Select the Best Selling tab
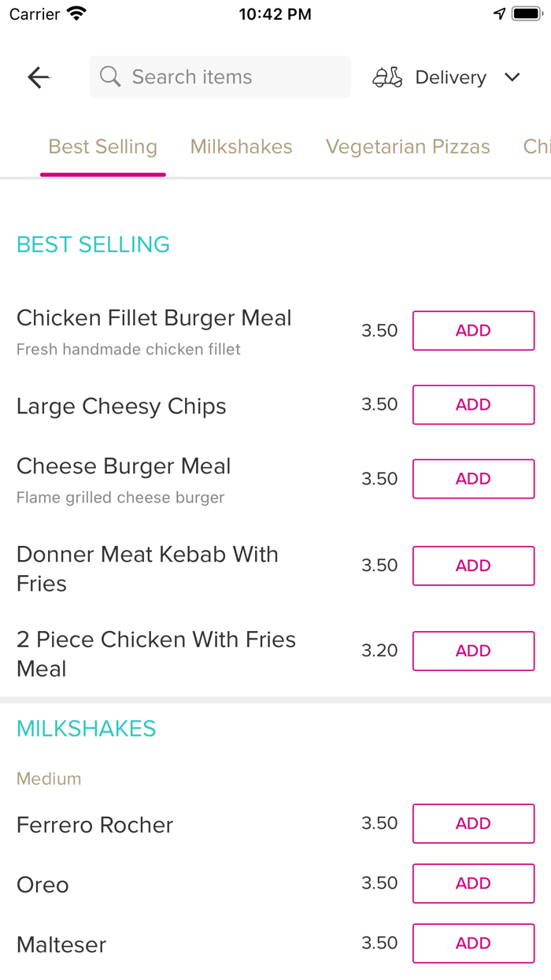 [103, 147]
